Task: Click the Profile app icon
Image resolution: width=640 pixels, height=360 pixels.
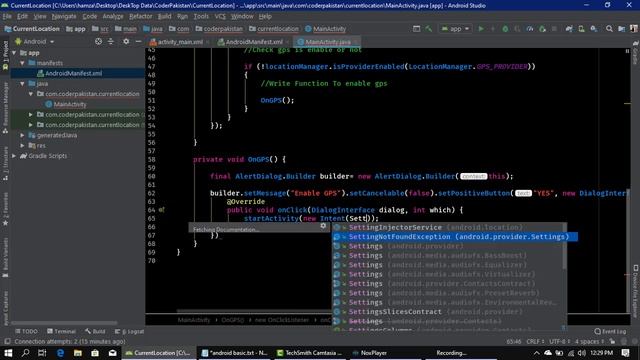Action: [530, 29]
